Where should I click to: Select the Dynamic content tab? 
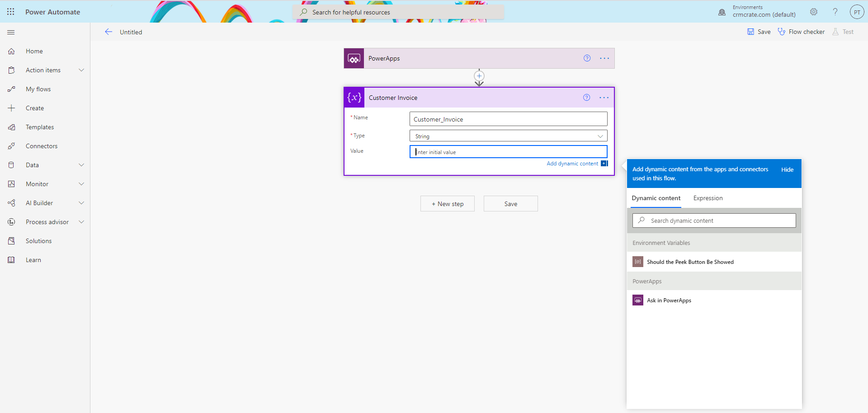click(x=656, y=198)
